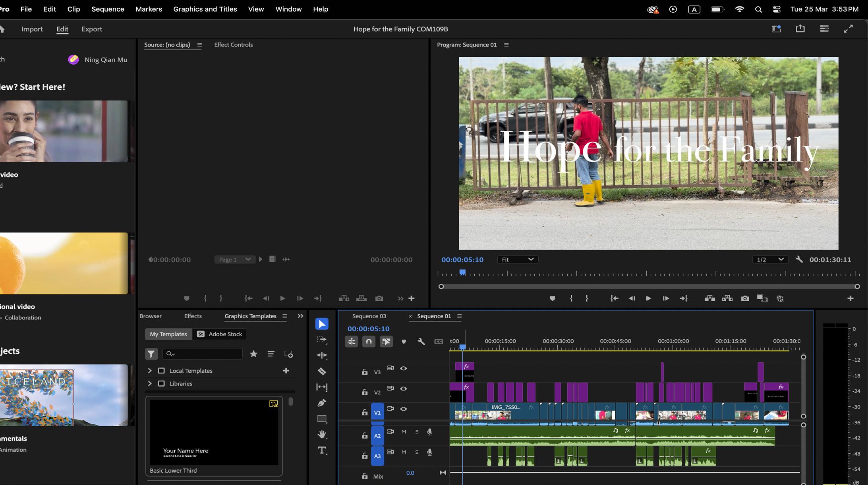The height and width of the screenshot is (485, 868).
Task: Hide track V3 with eye icon
Action: tap(403, 368)
